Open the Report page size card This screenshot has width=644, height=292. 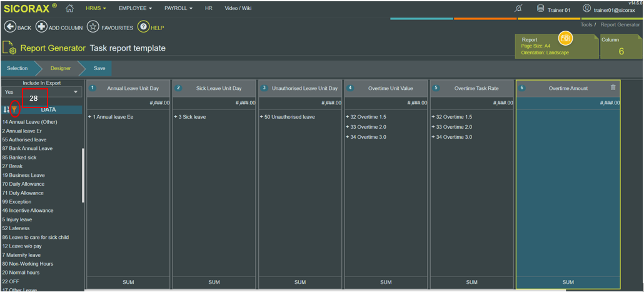pos(556,46)
